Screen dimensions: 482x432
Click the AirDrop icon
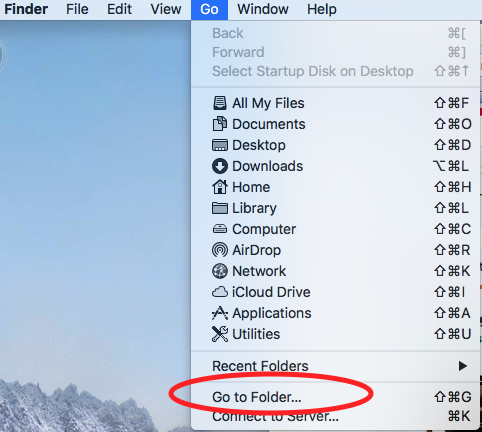[220, 250]
